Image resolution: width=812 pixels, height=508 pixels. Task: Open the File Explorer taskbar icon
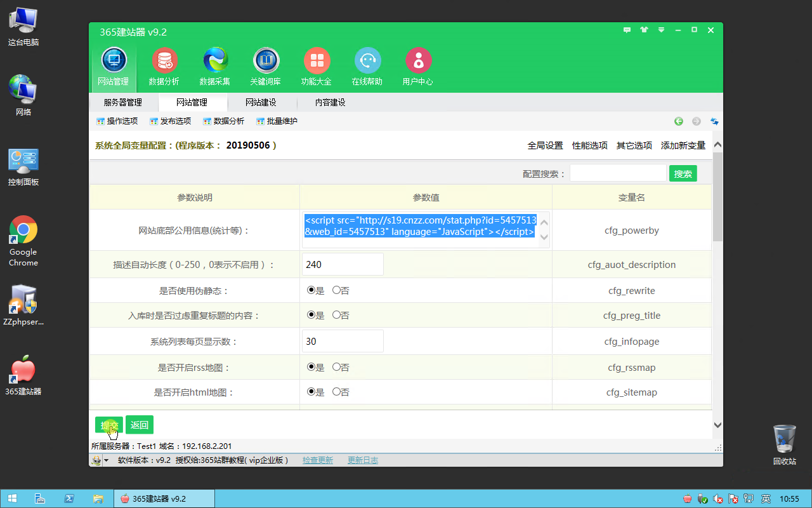(98, 498)
